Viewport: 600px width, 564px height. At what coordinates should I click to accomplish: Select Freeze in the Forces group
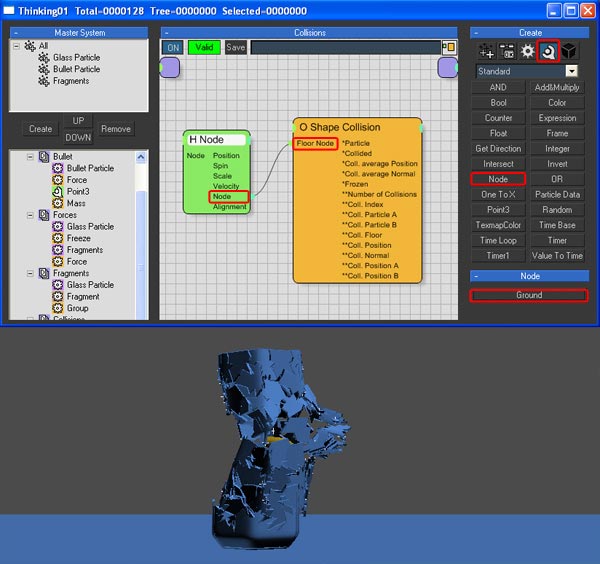(x=79, y=238)
